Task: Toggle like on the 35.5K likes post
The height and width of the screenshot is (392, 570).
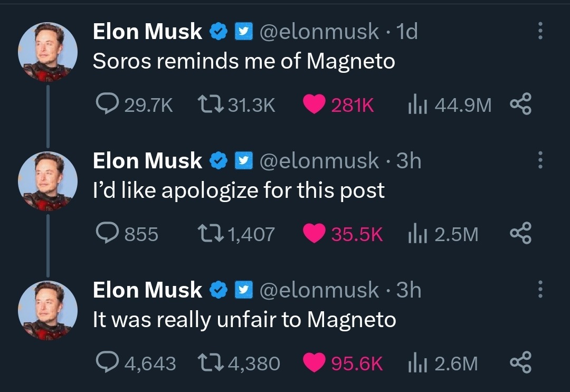Action: pos(315,234)
